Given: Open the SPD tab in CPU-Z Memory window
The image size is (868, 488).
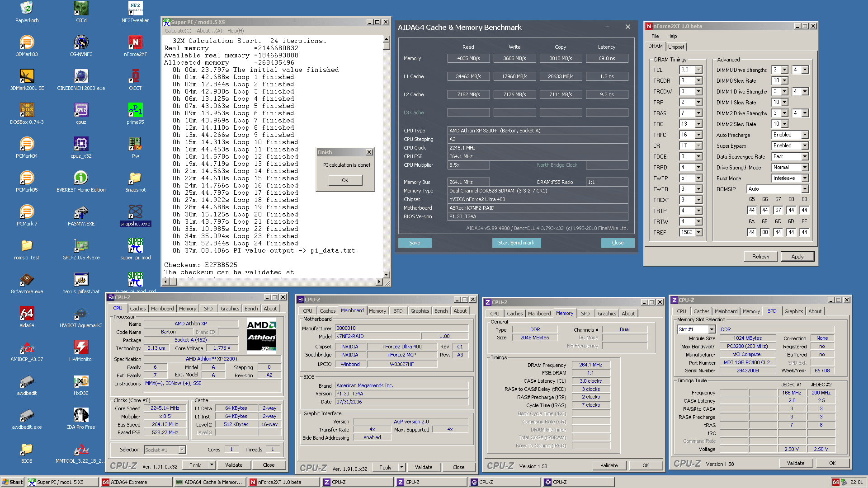Looking at the screenshot, I should click(x=585, y=314).
